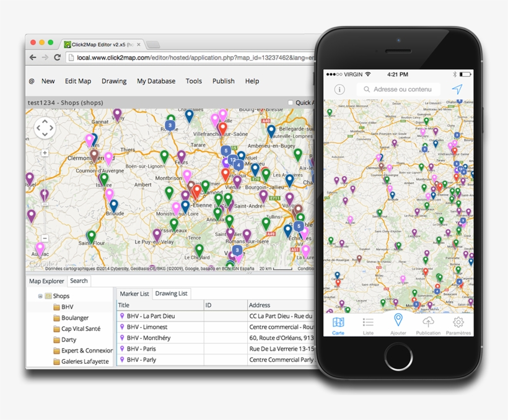
Task: Tap the Carte tab on phone
Action: coord(338,326)
